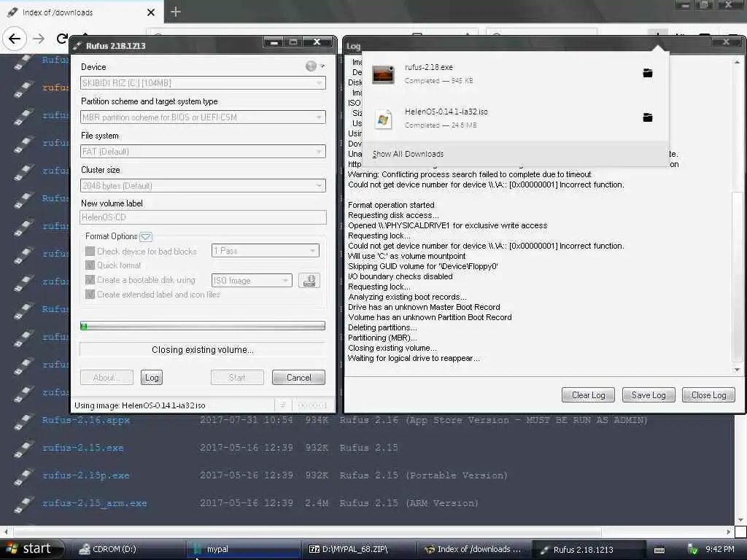
Task: Click the Windows start button
Action: [31, 549]
